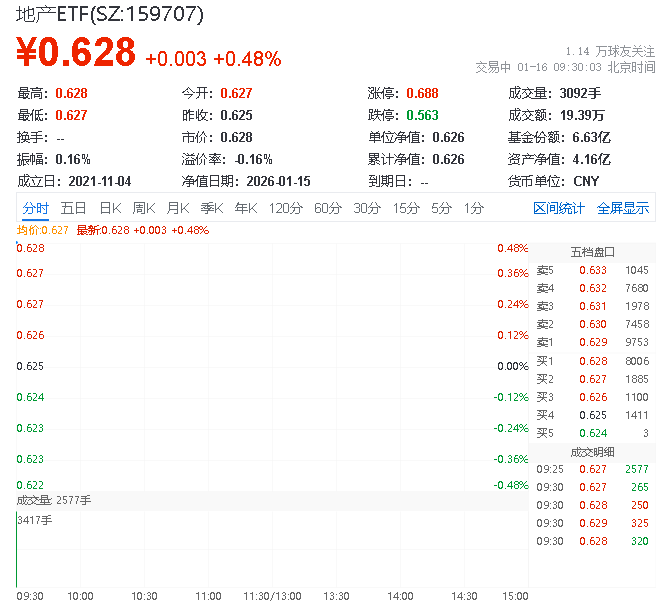
Task: Select the 30分 interval tab
Action: (x=367, y=208)
